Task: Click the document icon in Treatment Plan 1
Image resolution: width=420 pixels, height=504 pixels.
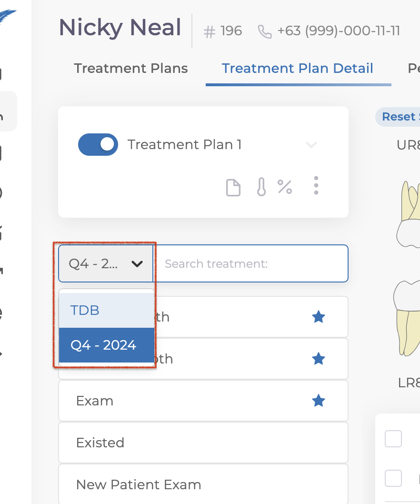Action: (x=233, y=187)
